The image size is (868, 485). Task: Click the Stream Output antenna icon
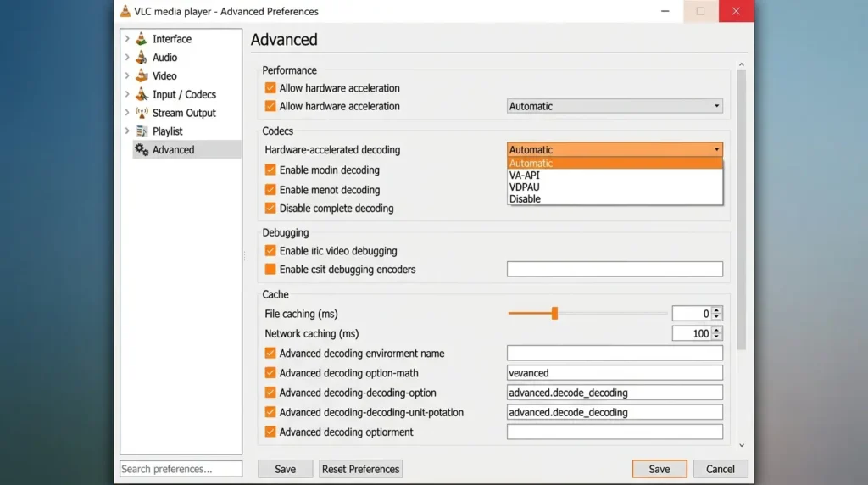pyautogui.click(x=142, y=113)
